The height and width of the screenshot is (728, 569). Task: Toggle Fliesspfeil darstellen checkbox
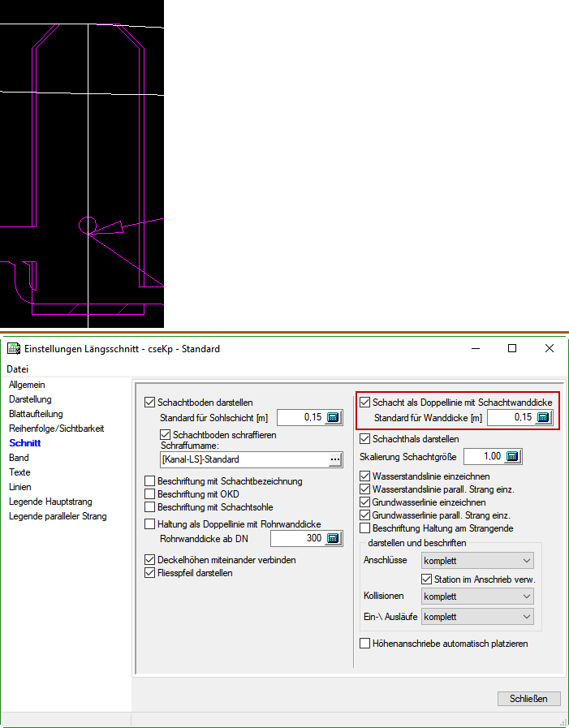tap(149, 573)
